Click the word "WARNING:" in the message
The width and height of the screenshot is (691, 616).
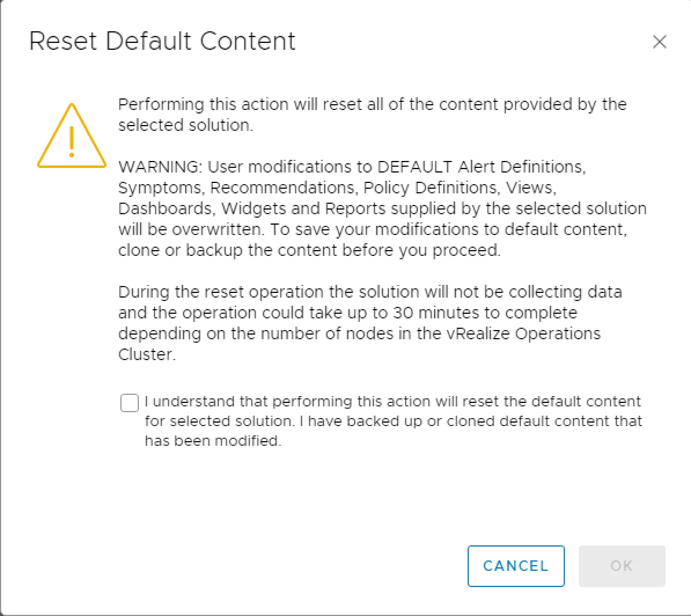[159, 167]
